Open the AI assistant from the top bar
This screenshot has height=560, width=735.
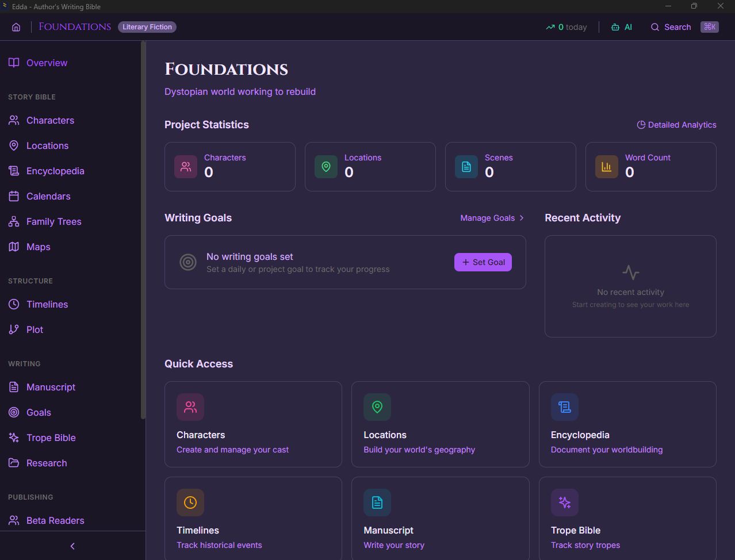[x=621, y=26]
